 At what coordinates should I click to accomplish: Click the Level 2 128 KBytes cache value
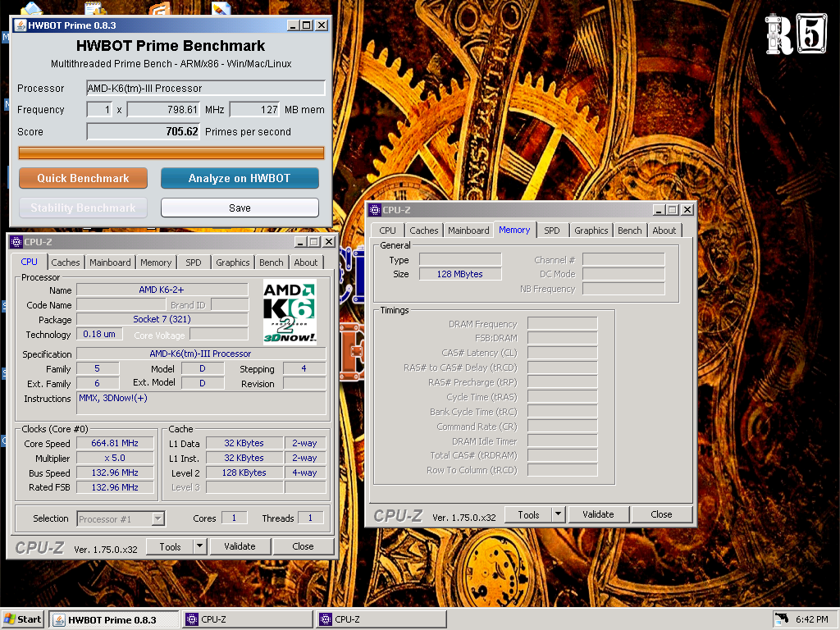click(244, 472)
